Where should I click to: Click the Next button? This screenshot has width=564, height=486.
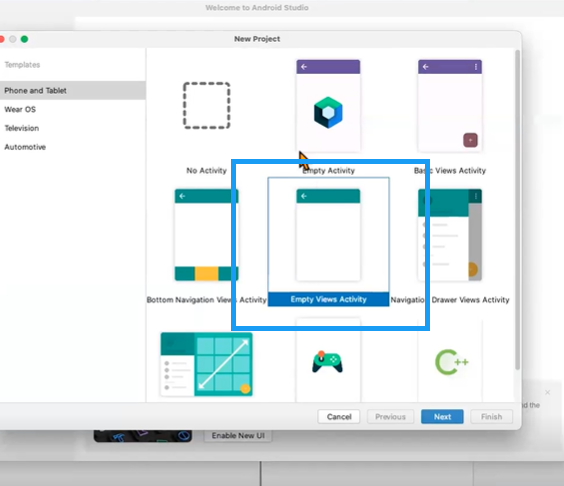tap(442, 417)
